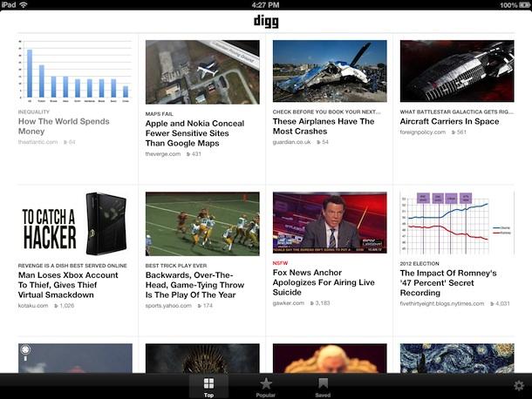Tap the gawker.com source label
This screenshot has height=399, width=532.
tap(288, 303)
